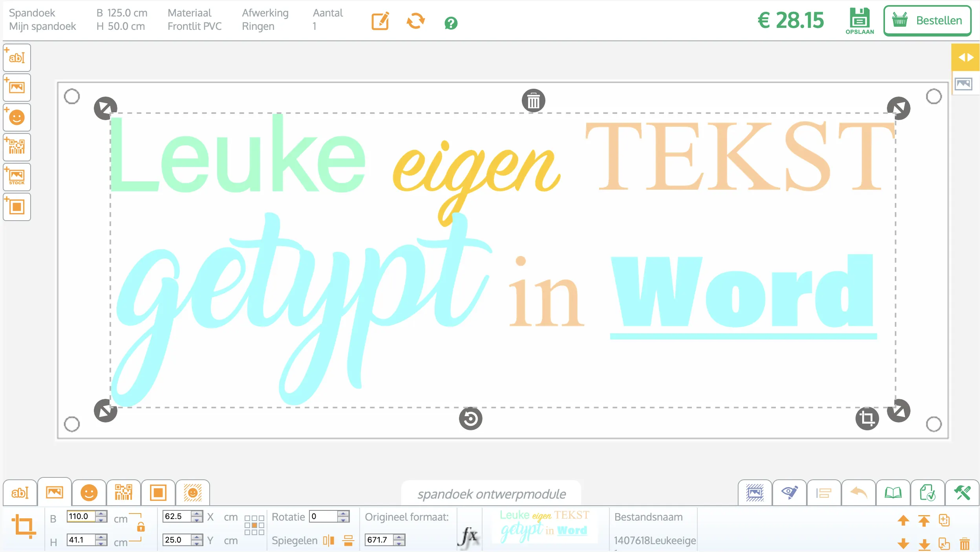
Task: Open the green book manual tab
Action: pos(893,493)
